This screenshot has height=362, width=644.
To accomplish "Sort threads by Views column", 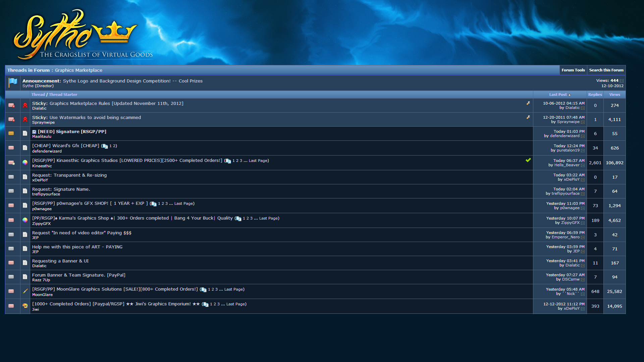I will pyautogui.click(x=614, y=95).
